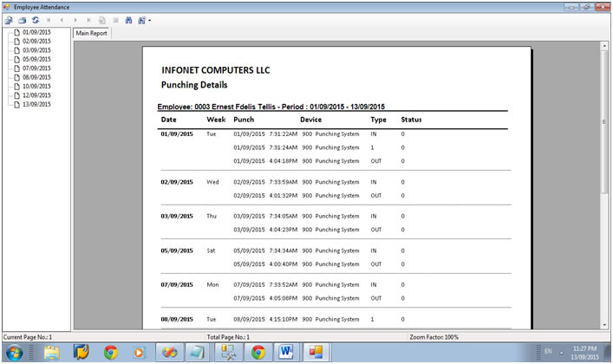Click the Mon week cell in report
Image resolution: width=613 pixels, height=364 pixels.
pos(212,285)
